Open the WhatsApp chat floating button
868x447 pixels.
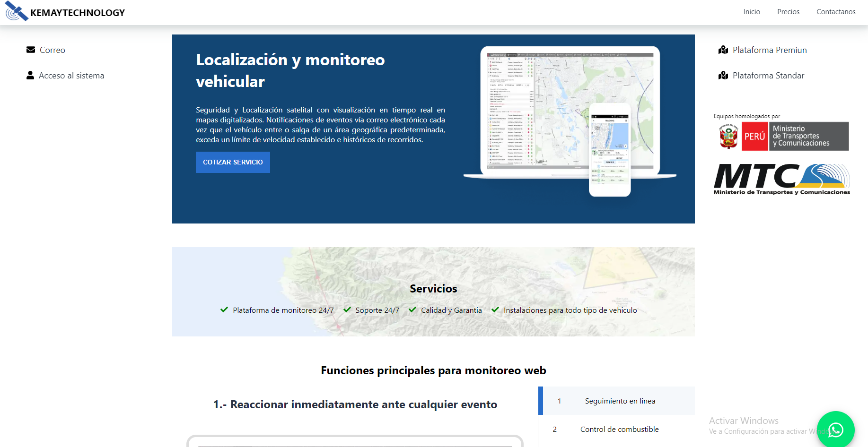(x=835, y=430)
